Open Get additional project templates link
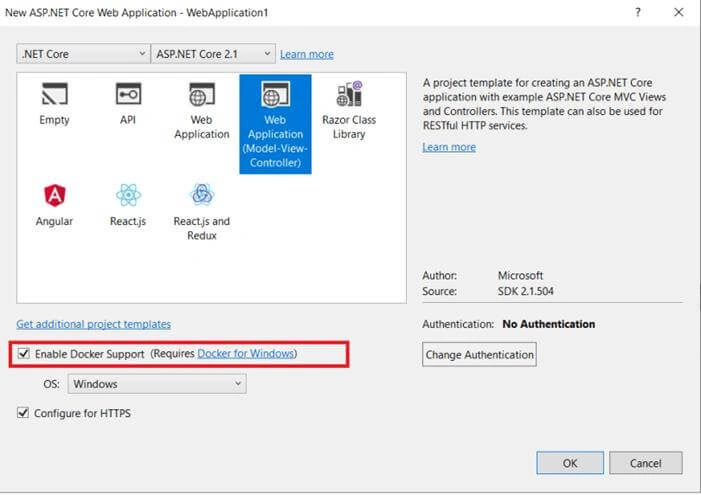Screen dimensions: 701x495 pos(93,324)
